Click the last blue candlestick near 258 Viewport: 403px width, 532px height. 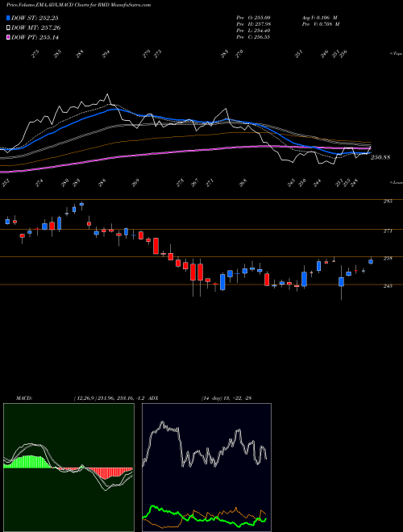click(x=371, y=261)
